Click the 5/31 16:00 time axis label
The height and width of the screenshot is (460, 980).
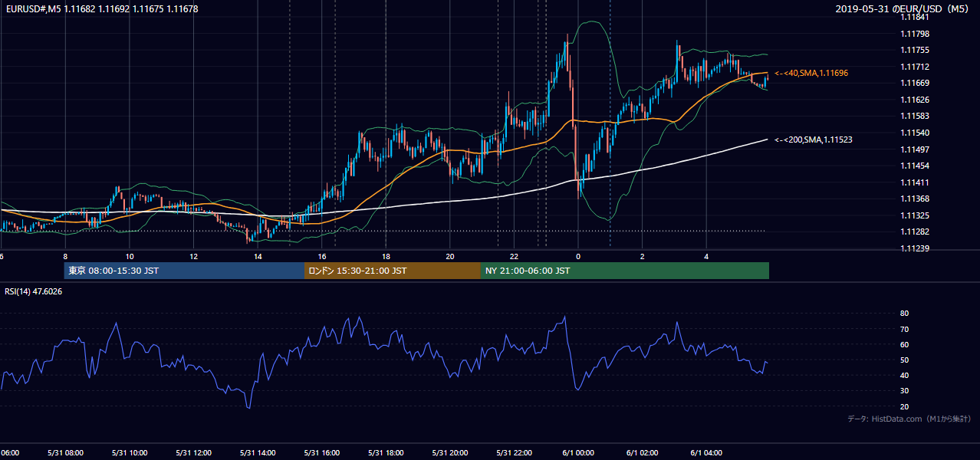click(322, 453)
